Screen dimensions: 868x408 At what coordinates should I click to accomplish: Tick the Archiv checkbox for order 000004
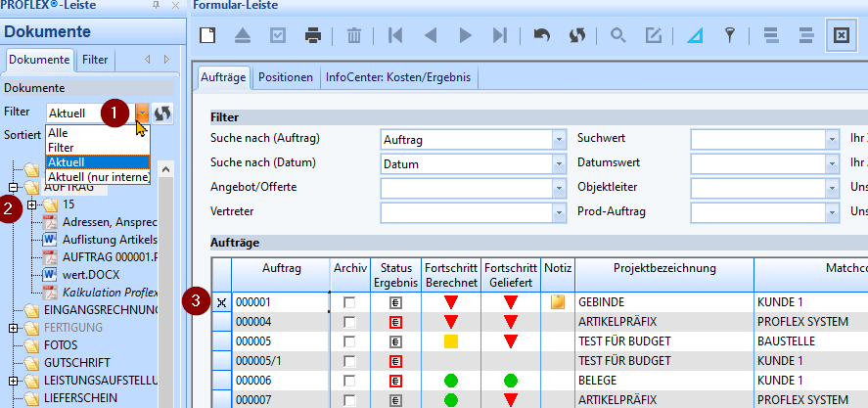[349, 322]
